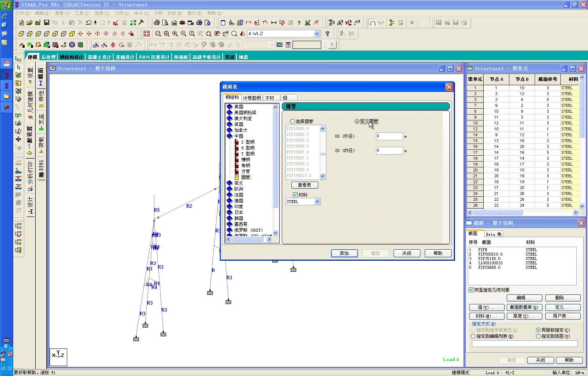Viewport: 588px width, 376px height.
Task: Select the 指定到编辑列表 radio option
Action: (473, 336)
